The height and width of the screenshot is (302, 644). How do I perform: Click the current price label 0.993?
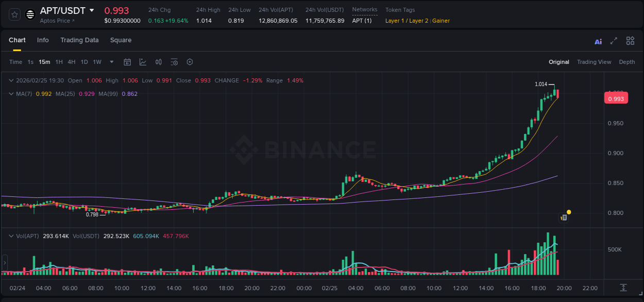[x=616, y=98]
